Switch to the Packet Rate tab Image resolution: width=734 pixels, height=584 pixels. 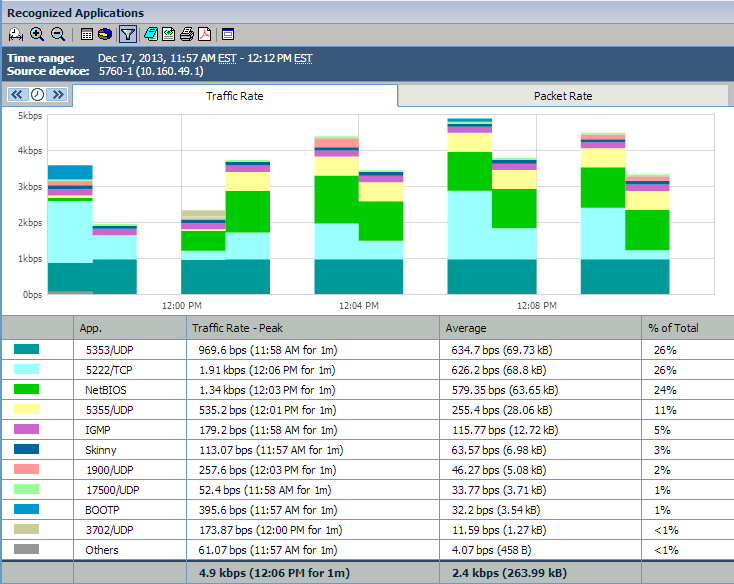point(563,96)
